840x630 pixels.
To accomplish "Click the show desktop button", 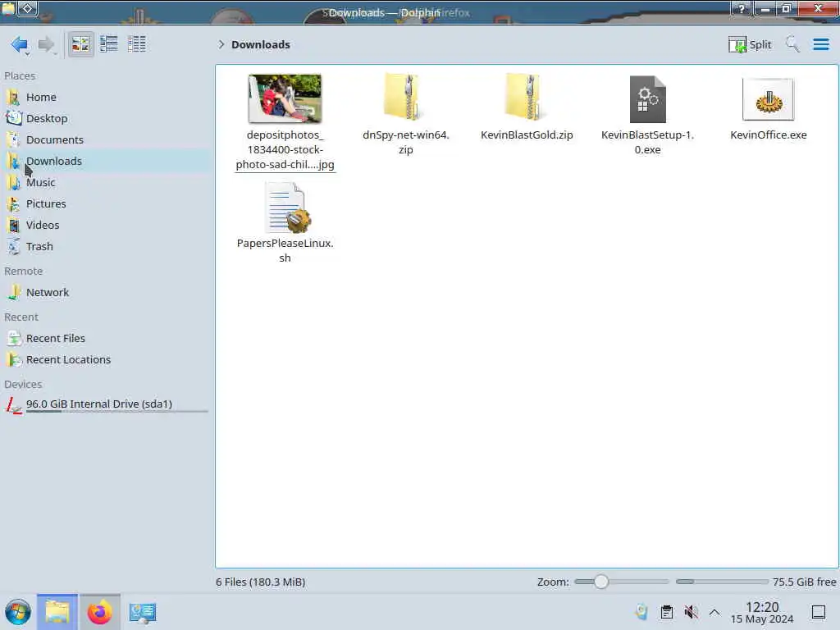I will coord(819,612).
